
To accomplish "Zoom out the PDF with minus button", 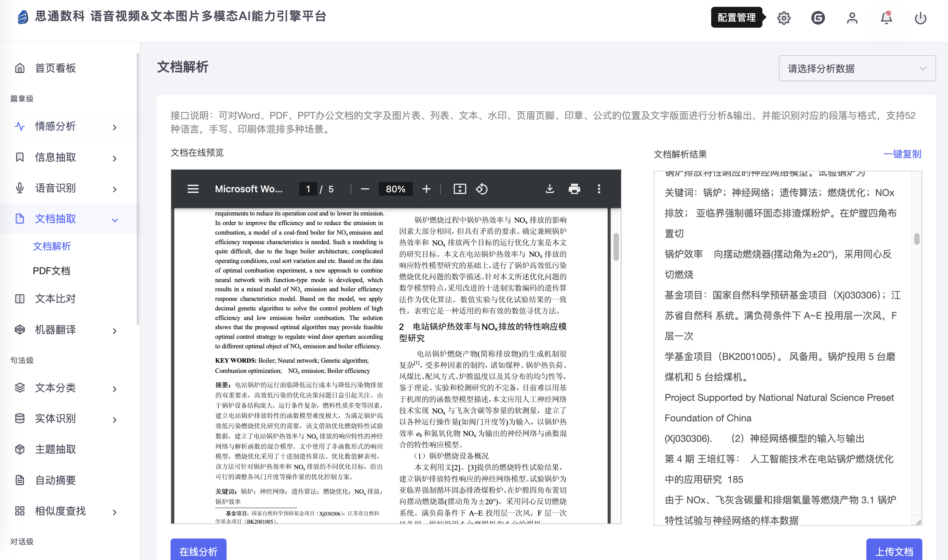I will pyautogui.click(x=364, y=189).
